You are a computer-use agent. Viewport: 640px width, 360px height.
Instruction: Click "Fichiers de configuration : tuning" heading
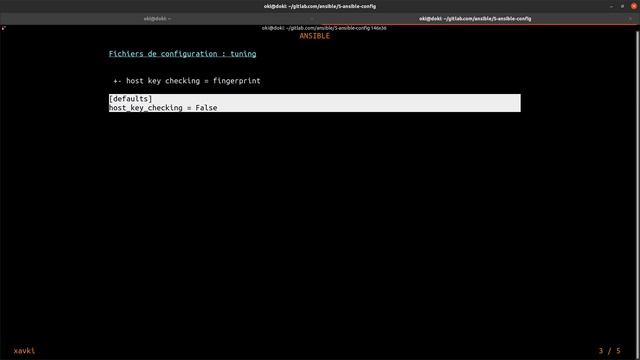182,54
